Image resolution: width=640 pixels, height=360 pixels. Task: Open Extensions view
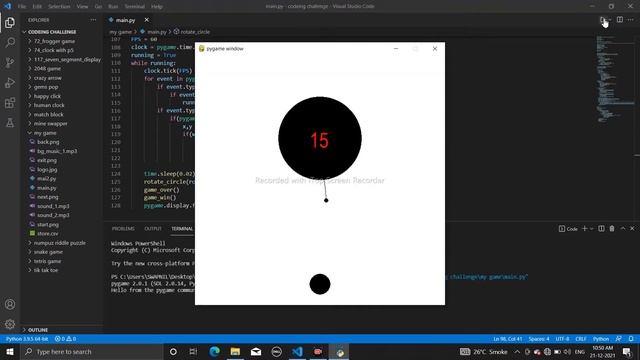coord(10,102)
